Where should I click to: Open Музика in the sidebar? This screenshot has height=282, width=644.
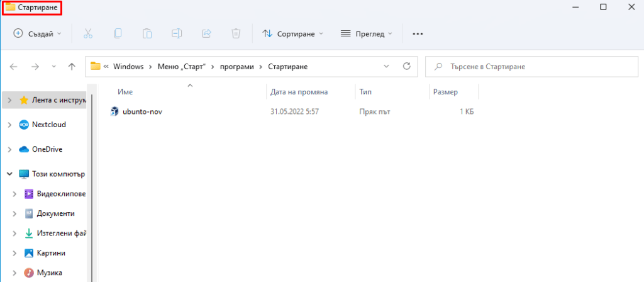click(43, 273)
